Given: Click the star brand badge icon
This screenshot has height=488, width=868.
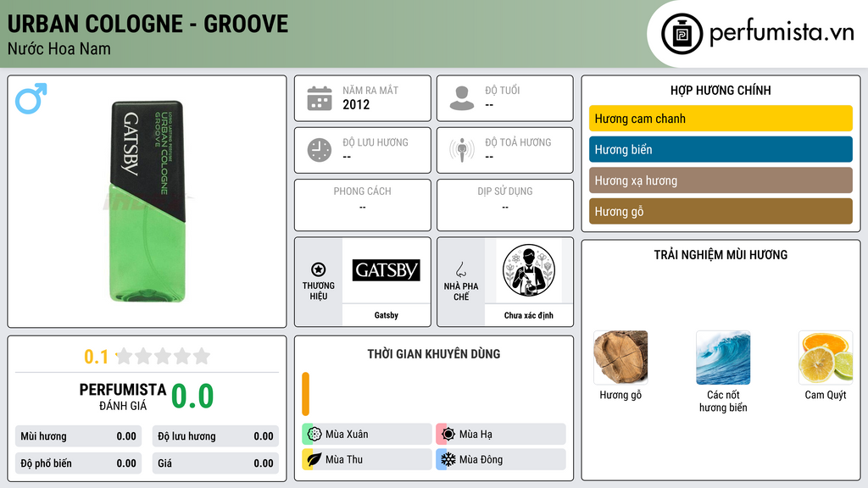Looking at the screenshot, I should pos(319,269).
